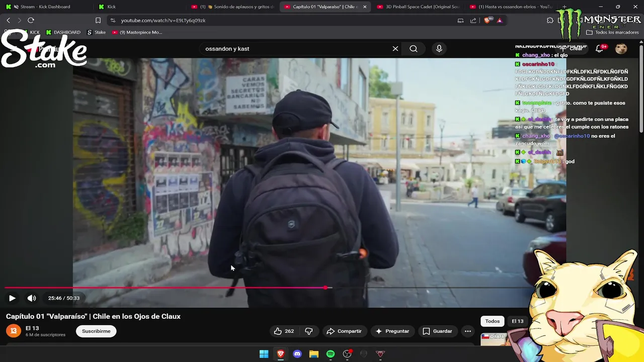
Task: Click the address bar URL
Action: click(163, 21)
